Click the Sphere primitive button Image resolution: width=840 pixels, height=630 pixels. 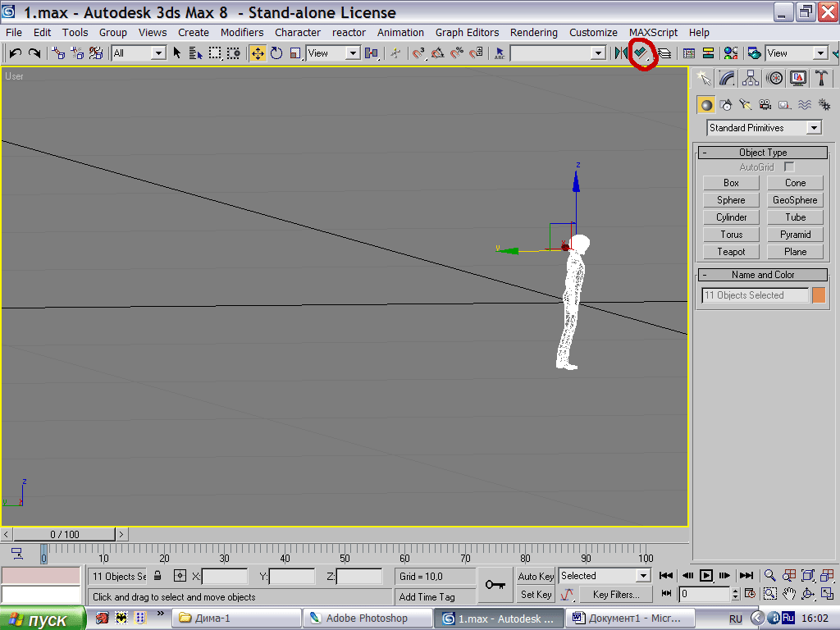[x=731, y=200]
